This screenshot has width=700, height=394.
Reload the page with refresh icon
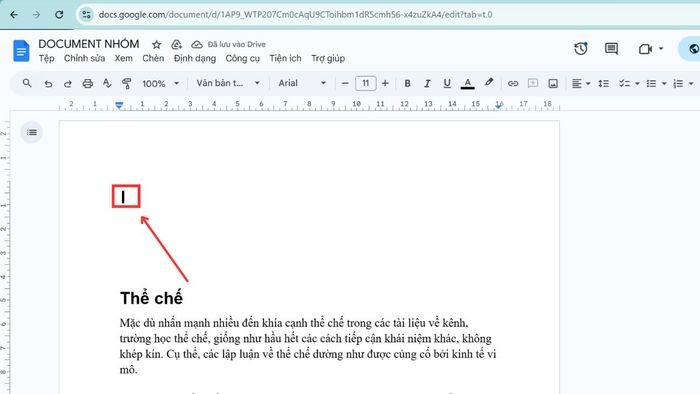(59, 15)
